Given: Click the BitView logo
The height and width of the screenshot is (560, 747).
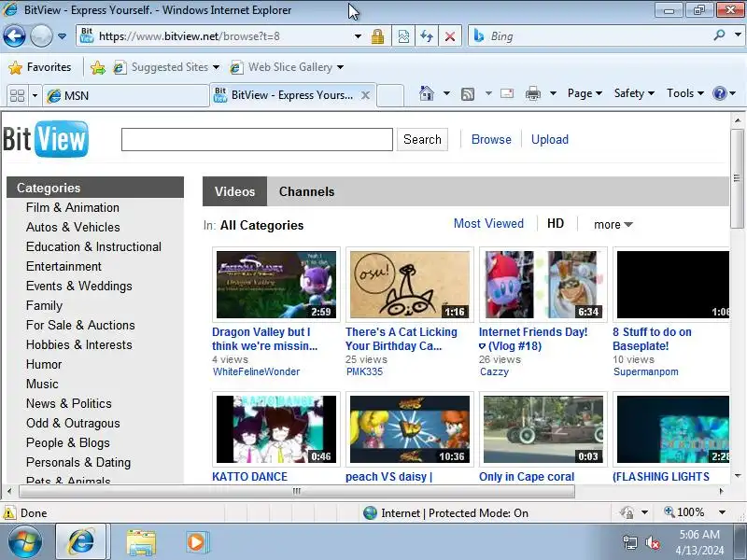Looking at the screenshot, I should pyautogui.click(x=46, y=139).
